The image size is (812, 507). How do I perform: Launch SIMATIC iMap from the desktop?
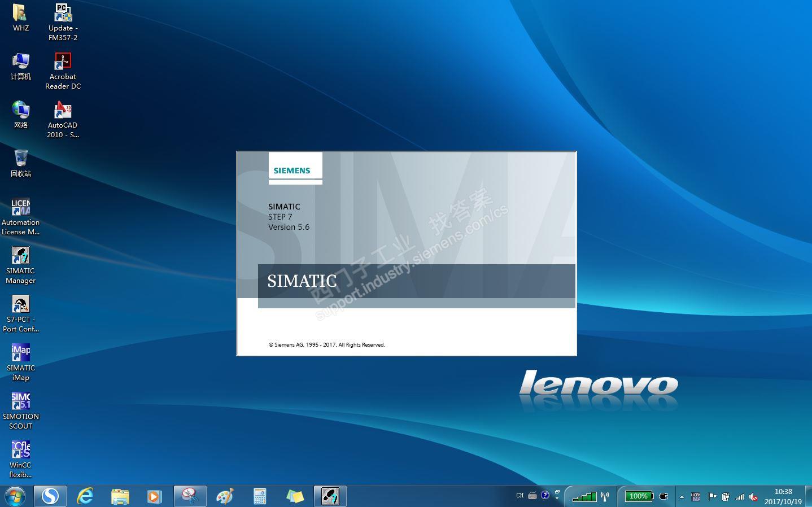coord(21,362)
